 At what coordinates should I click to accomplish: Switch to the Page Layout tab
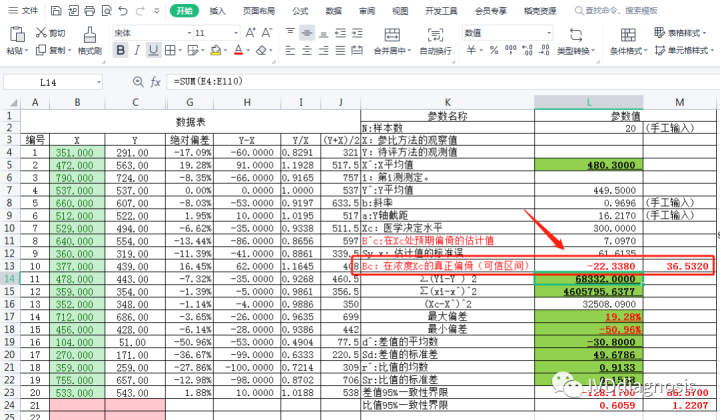coord(259,11)
